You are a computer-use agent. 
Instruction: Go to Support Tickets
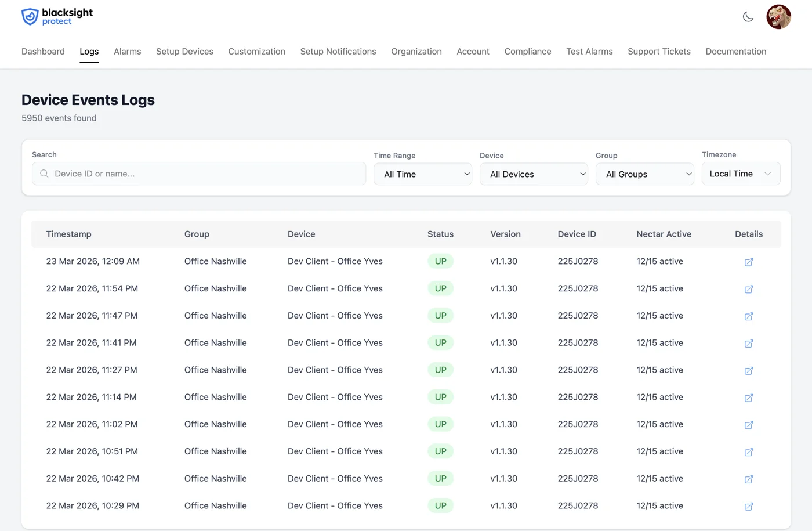point(659,51)
